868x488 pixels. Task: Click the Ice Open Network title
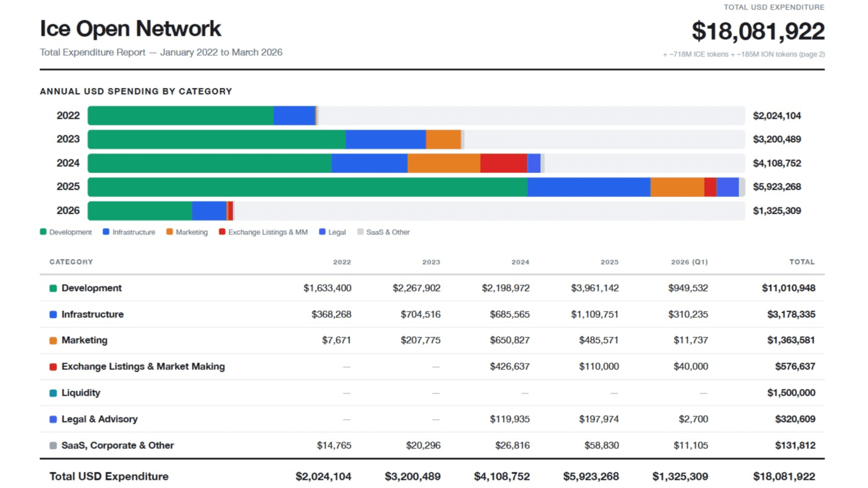point(131,29)
